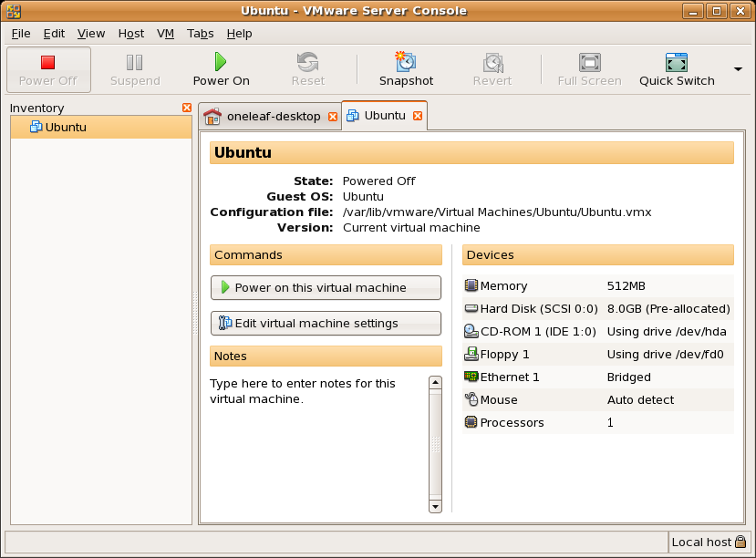The width and height of the screenshot is (756, 558).
Task: Click the Floppy 1 device icon
Action: (471, 354)
